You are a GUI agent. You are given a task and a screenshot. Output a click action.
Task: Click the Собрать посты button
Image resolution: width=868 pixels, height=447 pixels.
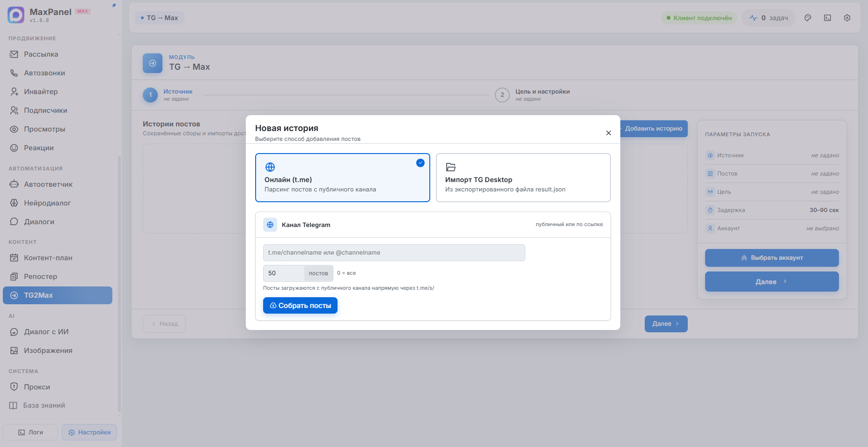click(x=300, y=306)
